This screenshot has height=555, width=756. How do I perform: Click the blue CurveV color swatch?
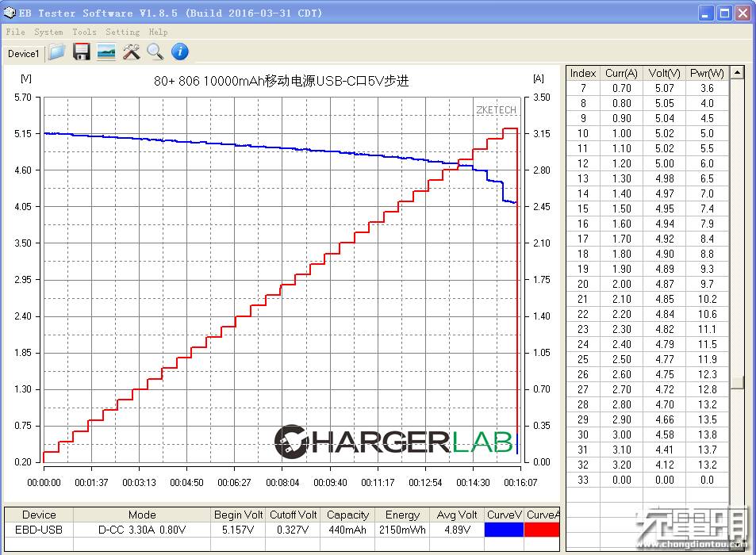tap(504, 530)
